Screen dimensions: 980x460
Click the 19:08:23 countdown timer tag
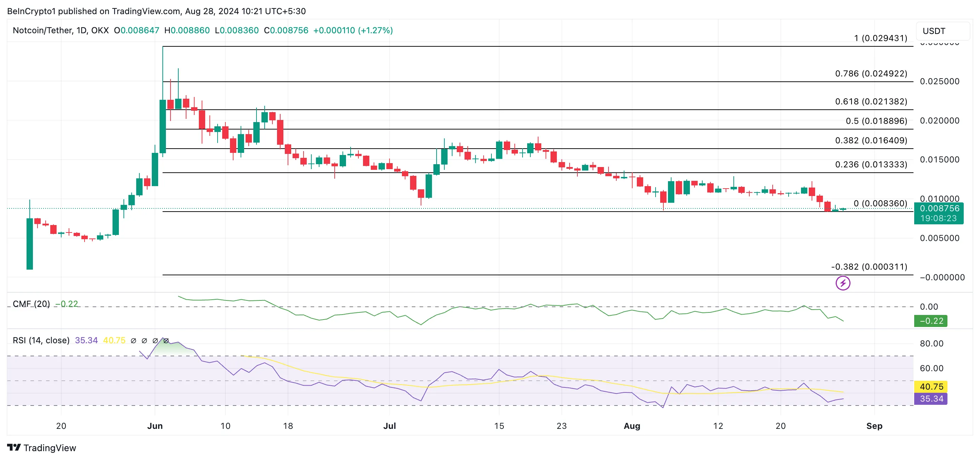939,218
